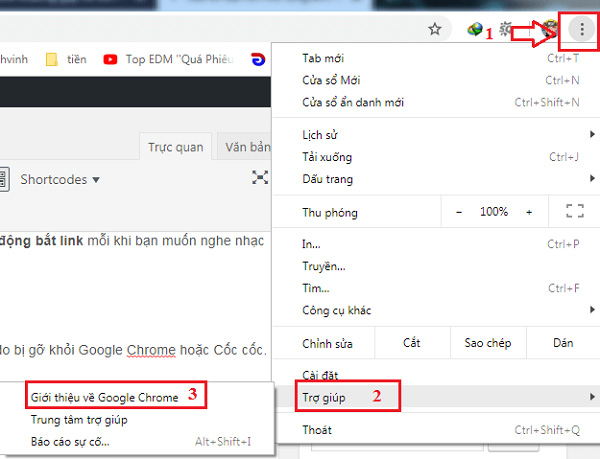Screen dimensions: 600x459
Task: Select 'In...' print option
Action: (434, 244)
